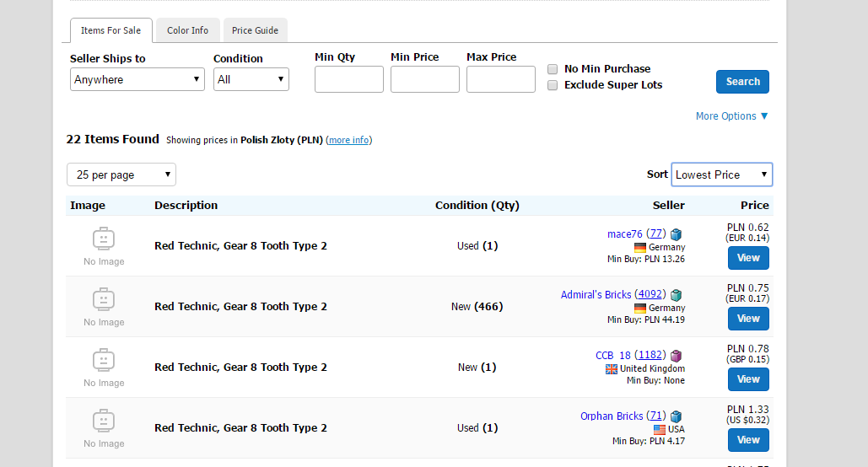
Task: Open the Seller Ships to dropdown
Action: tap(137, 79)
